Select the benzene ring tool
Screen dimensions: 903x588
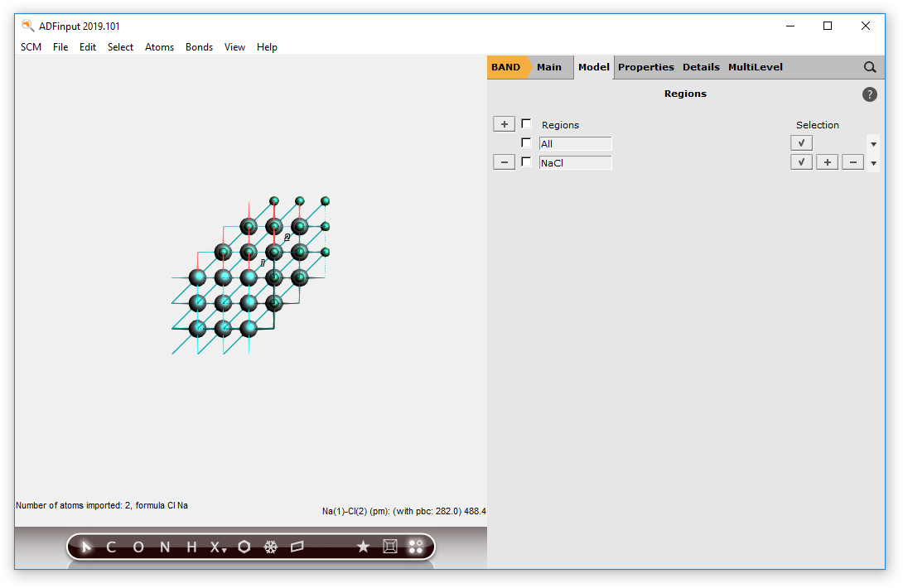[x=244, y=547]
